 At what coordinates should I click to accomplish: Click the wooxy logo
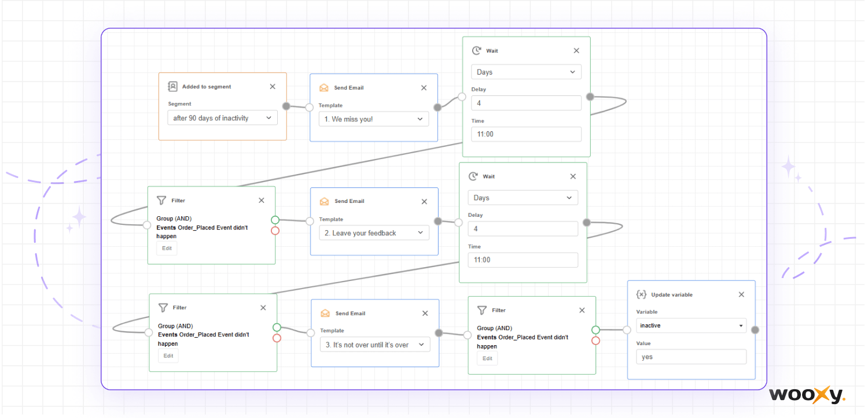pyautogui.click(x=807, y=395)
